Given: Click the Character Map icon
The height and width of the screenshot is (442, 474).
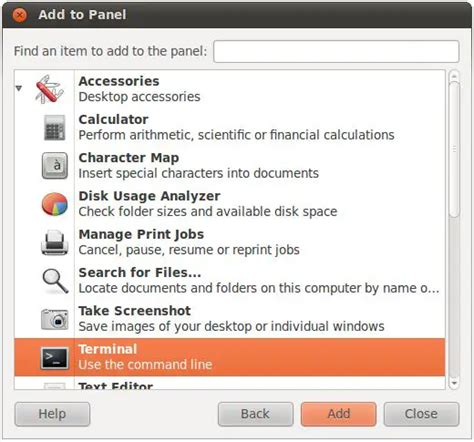Looking at the screenshot, I should (x=55, y=166).
